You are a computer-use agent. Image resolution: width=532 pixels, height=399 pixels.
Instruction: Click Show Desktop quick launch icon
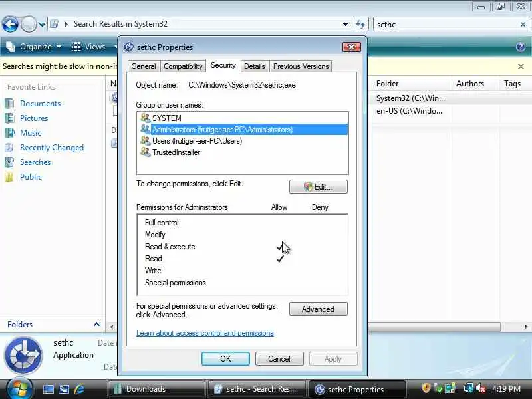48,389
